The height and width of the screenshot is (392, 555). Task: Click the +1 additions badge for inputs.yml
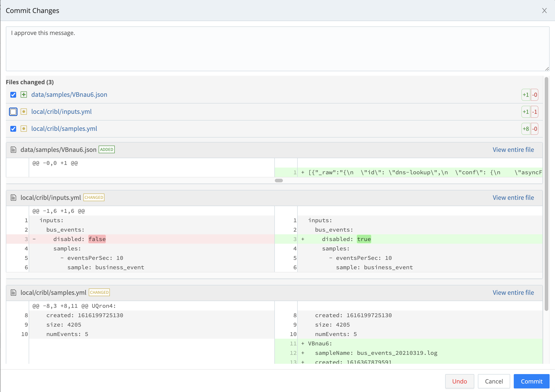[526, 112]
